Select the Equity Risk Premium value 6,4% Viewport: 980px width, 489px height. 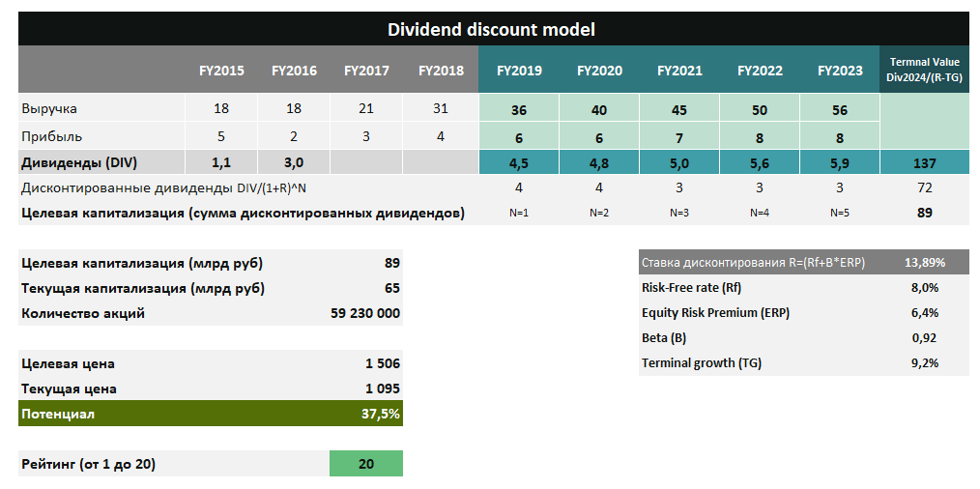click(x=924, y=312)
